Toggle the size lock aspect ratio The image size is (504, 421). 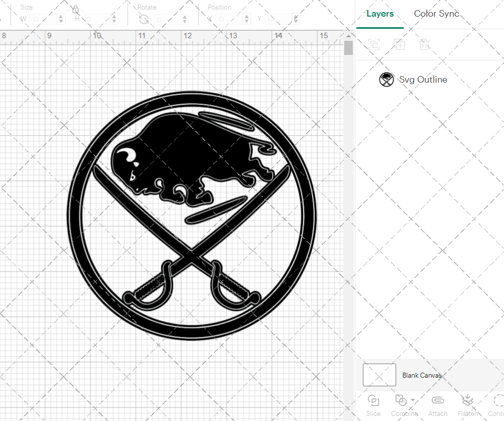tap(75, 10)
